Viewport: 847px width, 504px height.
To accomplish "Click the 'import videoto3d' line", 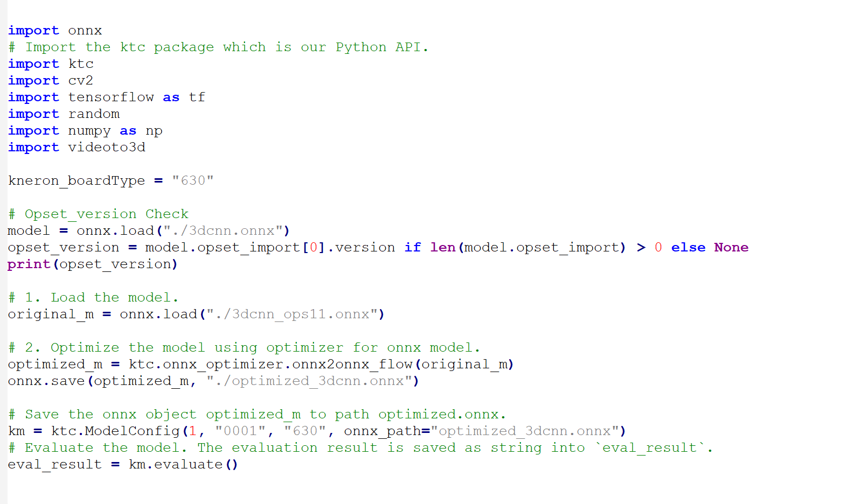I will pos(77,148).
